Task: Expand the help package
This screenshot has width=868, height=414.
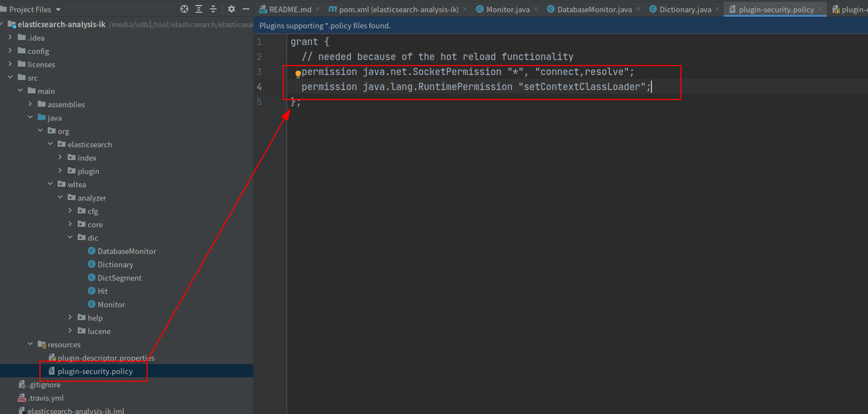Action: tap(70, 318)
